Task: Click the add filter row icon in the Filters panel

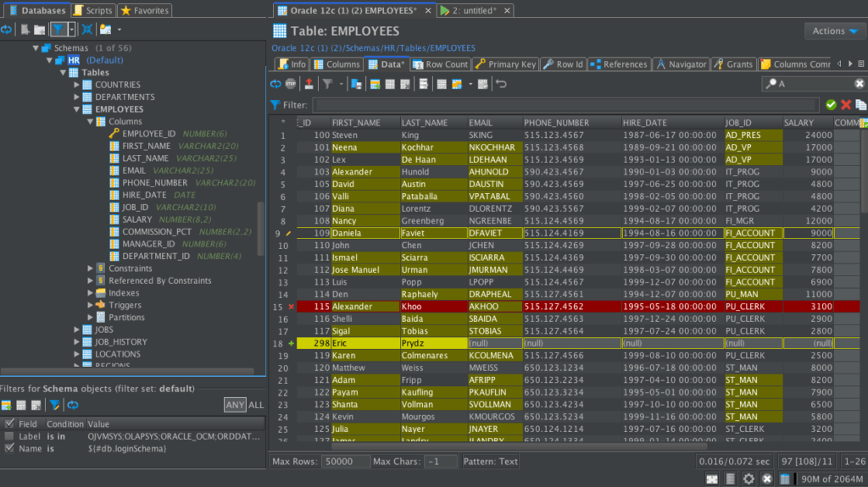Action: pos(7,405)
